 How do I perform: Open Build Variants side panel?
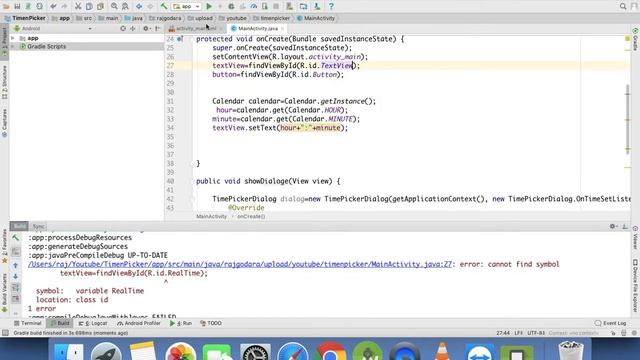coord(4,293)
